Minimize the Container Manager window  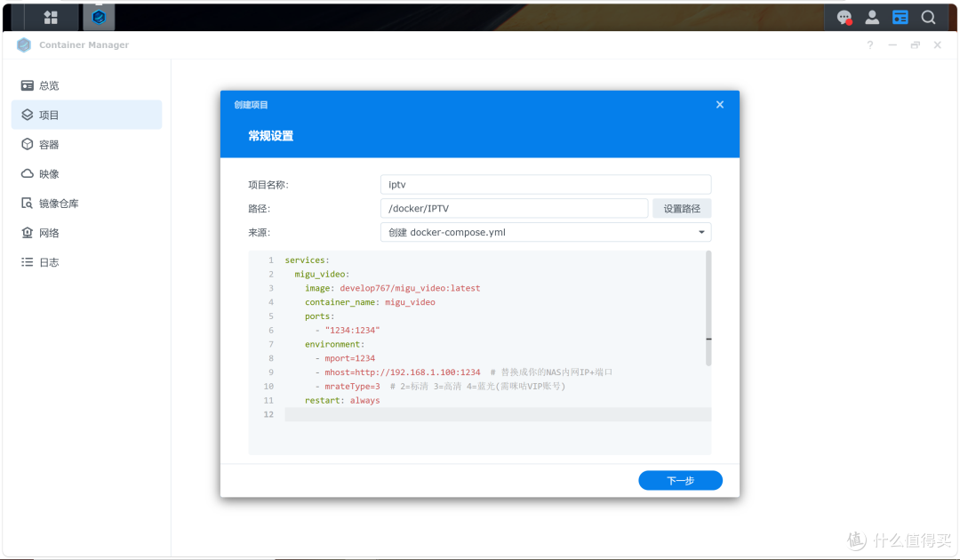click(892, 44)
